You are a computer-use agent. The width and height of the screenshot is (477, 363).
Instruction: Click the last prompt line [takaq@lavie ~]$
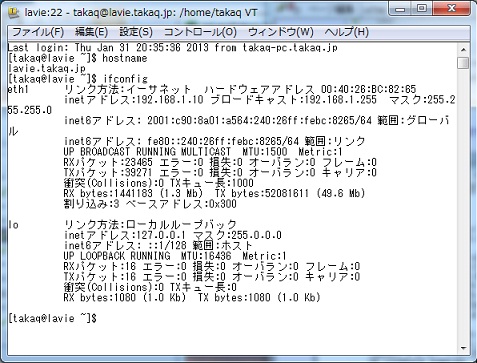click(x=52, y=318)
